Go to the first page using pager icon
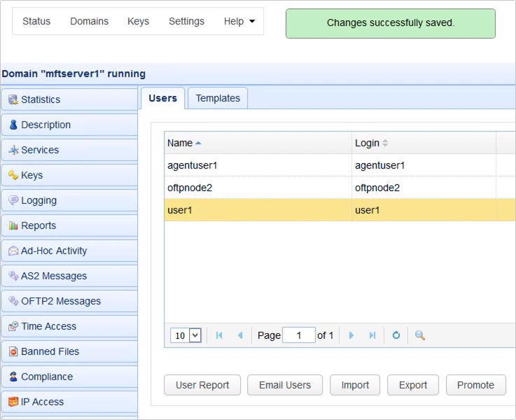The height and width of the screenshot is (420, 516). [220, 335]
